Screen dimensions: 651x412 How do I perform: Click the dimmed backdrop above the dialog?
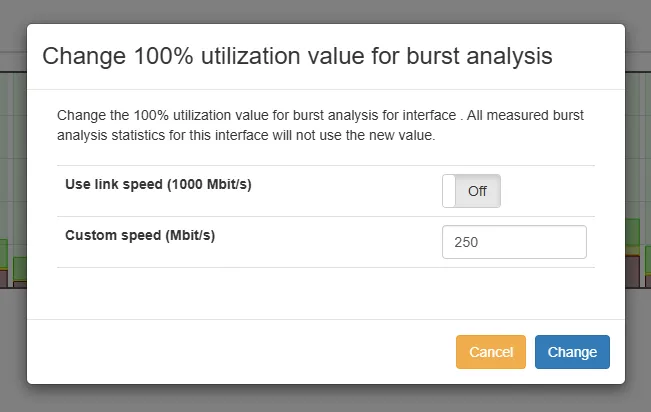[325, 11]
